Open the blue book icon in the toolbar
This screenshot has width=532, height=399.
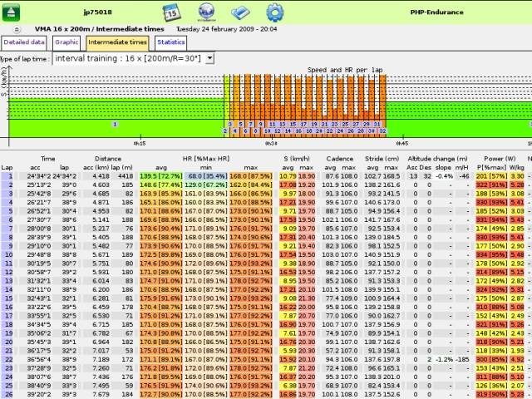pyautogui.click(x=241, y=12)
